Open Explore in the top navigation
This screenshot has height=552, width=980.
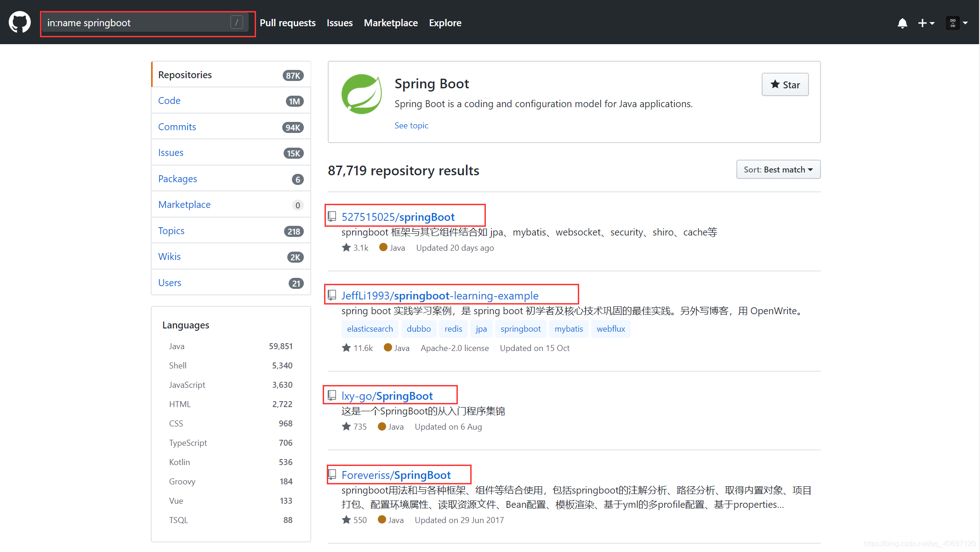pos(445,23)
